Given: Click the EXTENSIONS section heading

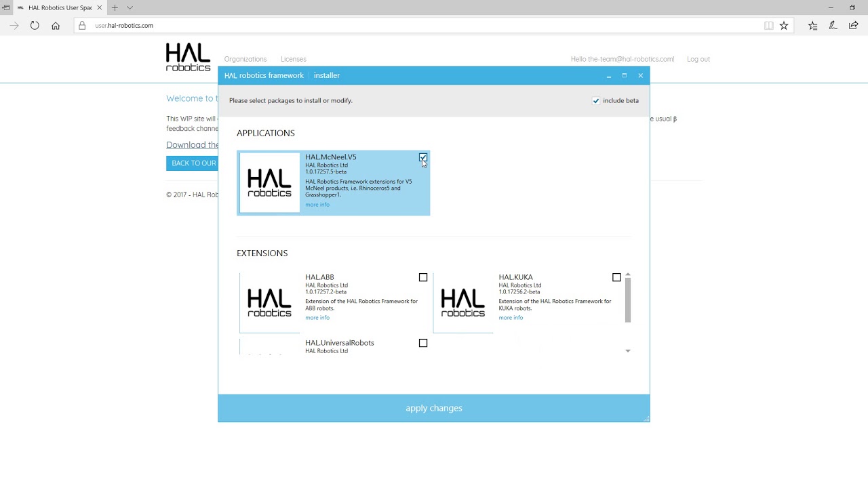Looking at the screenshot, I should tap(262, 253).
